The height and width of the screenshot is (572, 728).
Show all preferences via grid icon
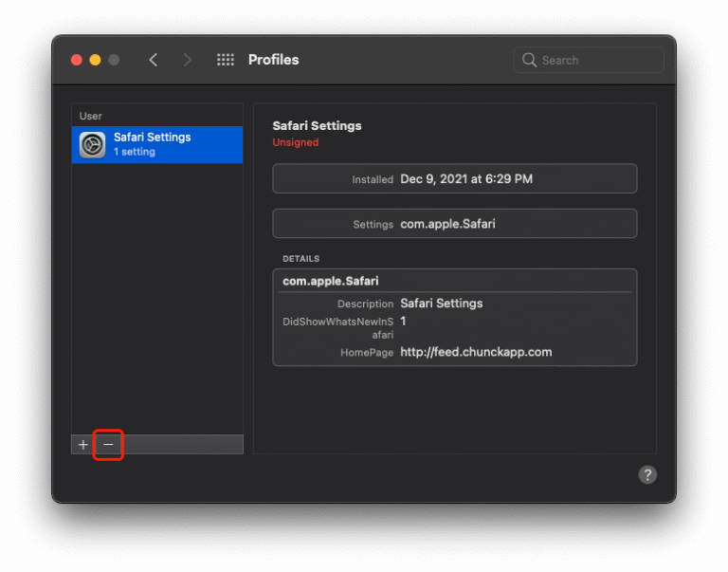click(226, 60)
